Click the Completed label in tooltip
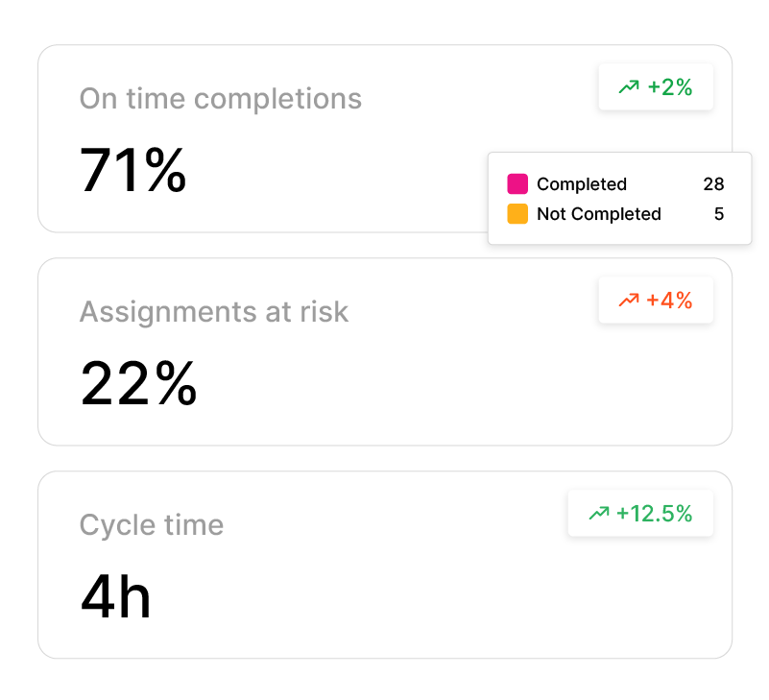Image resolution: width=769 pixels, height=700 pixels. point(582,184)
